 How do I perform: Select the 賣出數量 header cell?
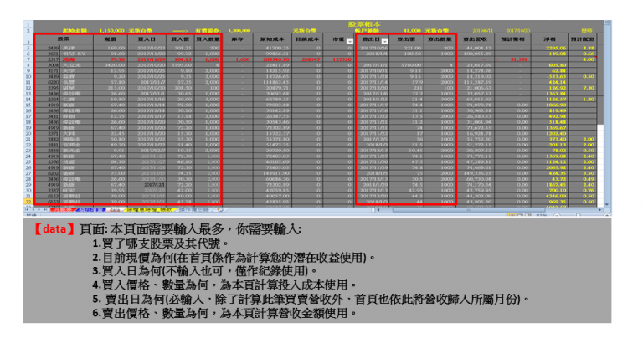point(438,39)
